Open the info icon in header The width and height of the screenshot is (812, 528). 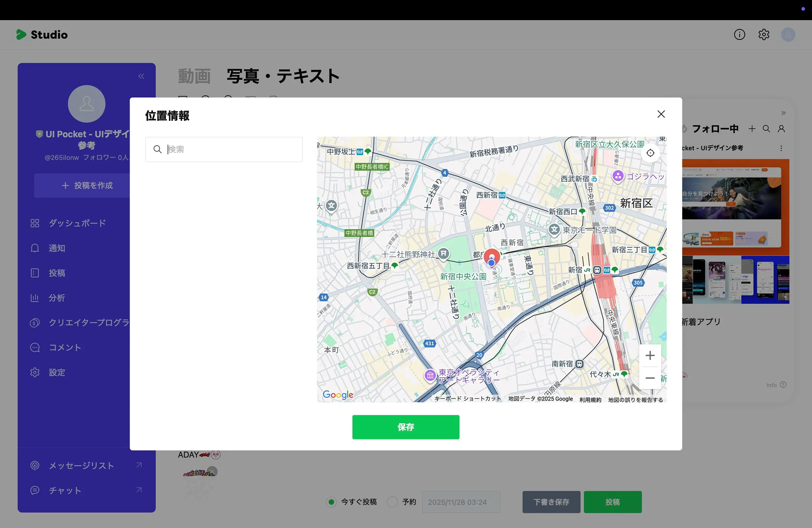[739, 34]
